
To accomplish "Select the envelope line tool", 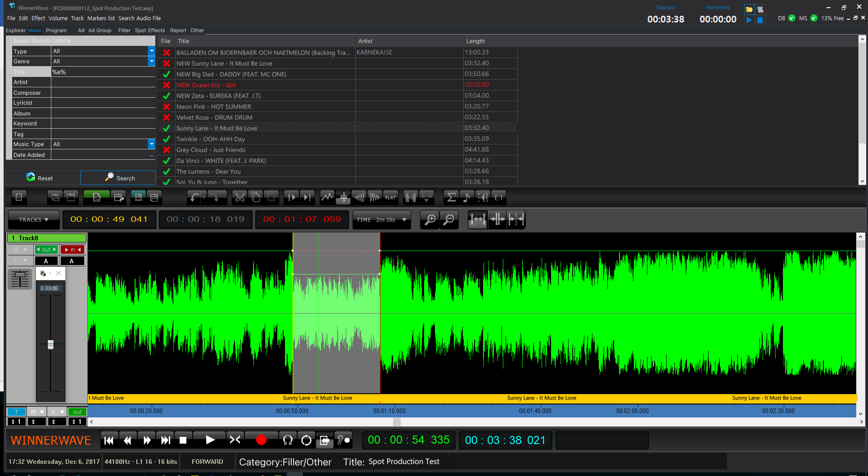I will click(x=327, y=197).
